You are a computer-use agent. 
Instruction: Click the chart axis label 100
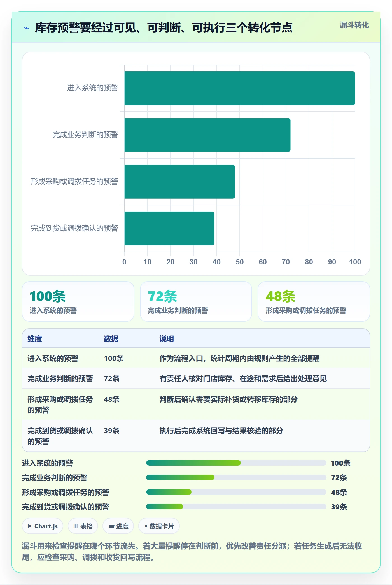click(355, 262)
